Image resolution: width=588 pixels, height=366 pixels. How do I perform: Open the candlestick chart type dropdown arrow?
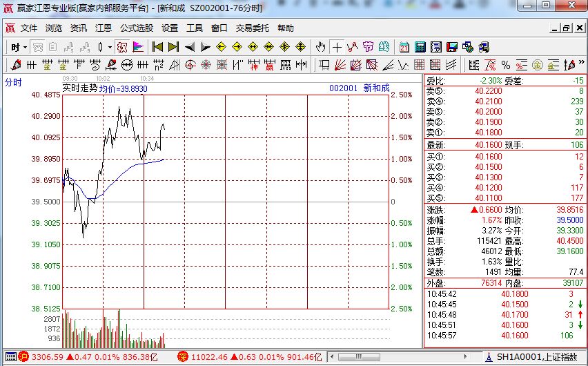110,47
